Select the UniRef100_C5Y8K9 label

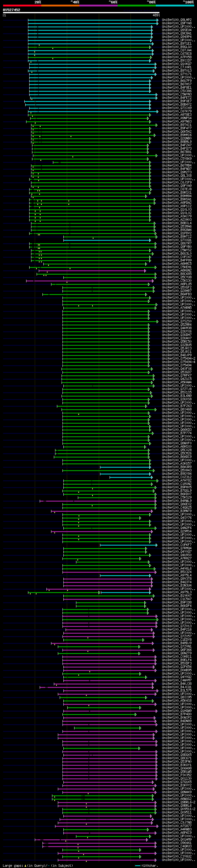(x=177, y=159)
